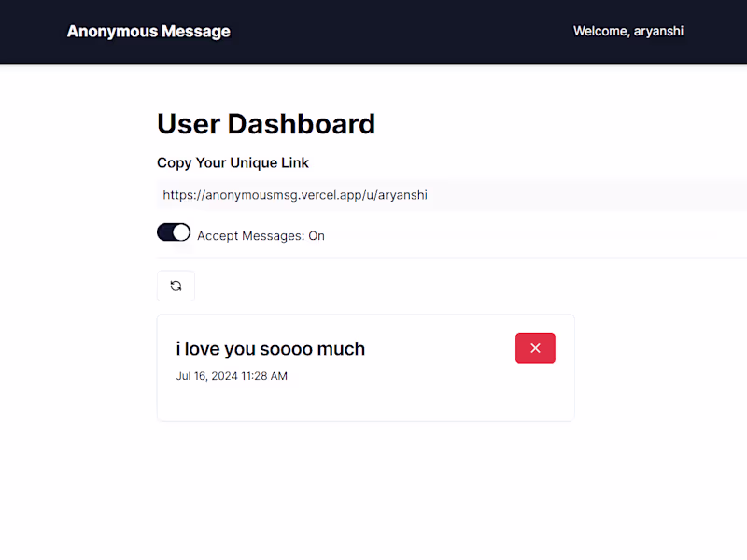Click the message text 'i love you soooo much'
The width and height of the screenshot is (747, 560).
click(270, 348)
